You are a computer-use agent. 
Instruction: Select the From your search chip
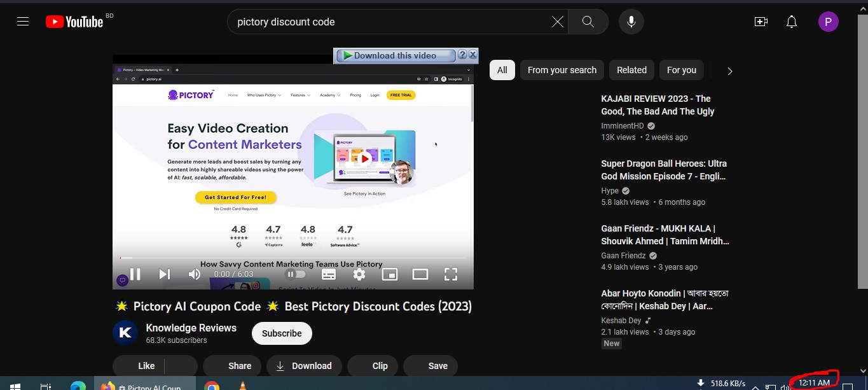point(562,70)
